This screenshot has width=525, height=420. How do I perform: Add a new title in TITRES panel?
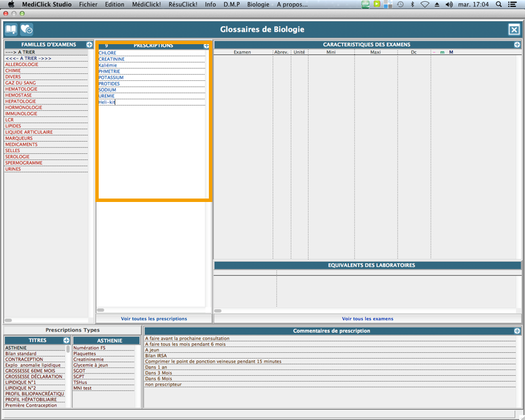click(x=67, y=341)
